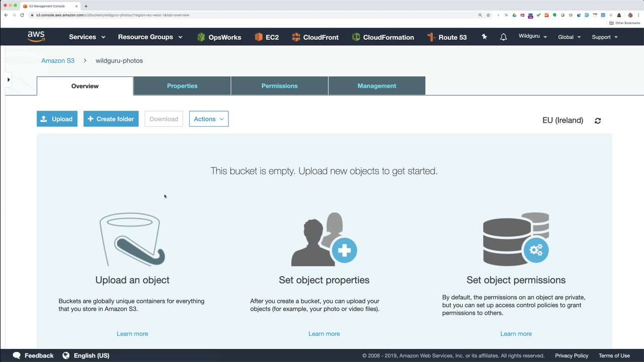
Task: Click the Feedback speech bubble icon
Action: point(17,355)
